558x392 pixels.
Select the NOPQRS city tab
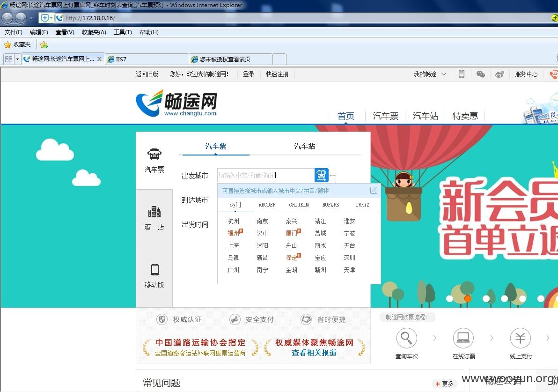click(x=330, y=205)
